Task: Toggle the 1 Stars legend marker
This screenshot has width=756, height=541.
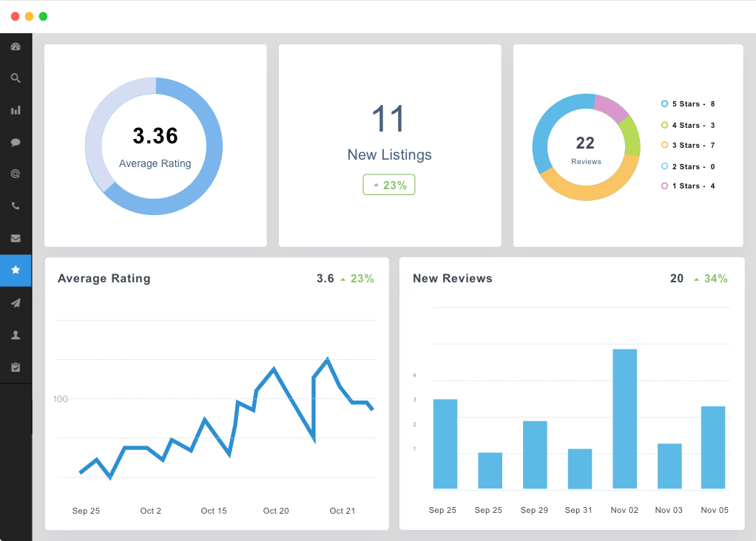Action: pyautogui.click(x=664, y=186)
